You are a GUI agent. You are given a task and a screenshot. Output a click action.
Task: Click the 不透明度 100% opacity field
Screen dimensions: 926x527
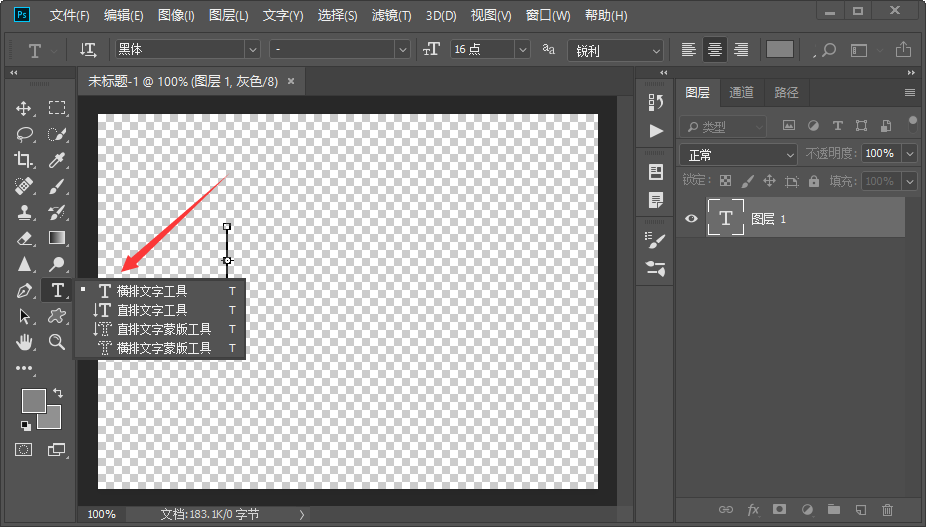[x=880, y=154]
